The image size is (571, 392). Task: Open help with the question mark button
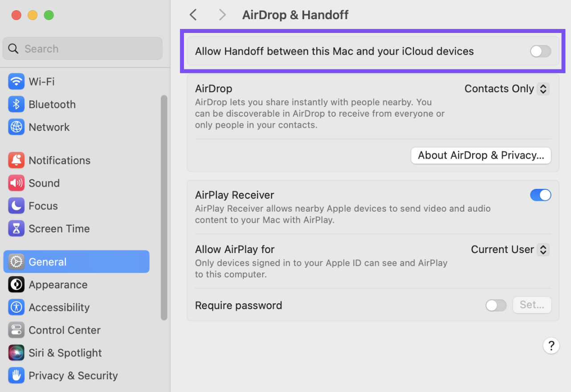pos(551,346)
